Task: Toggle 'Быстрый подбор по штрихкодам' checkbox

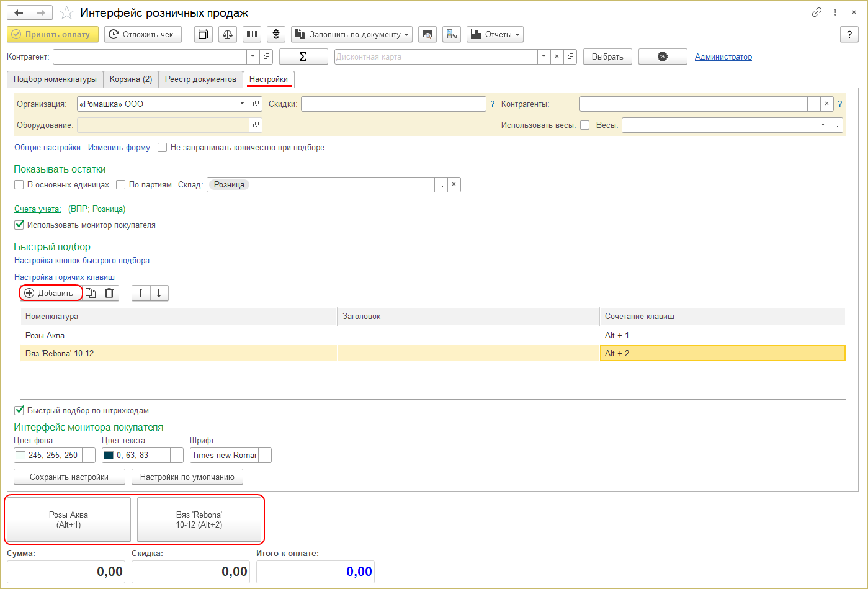Action: 19,410
